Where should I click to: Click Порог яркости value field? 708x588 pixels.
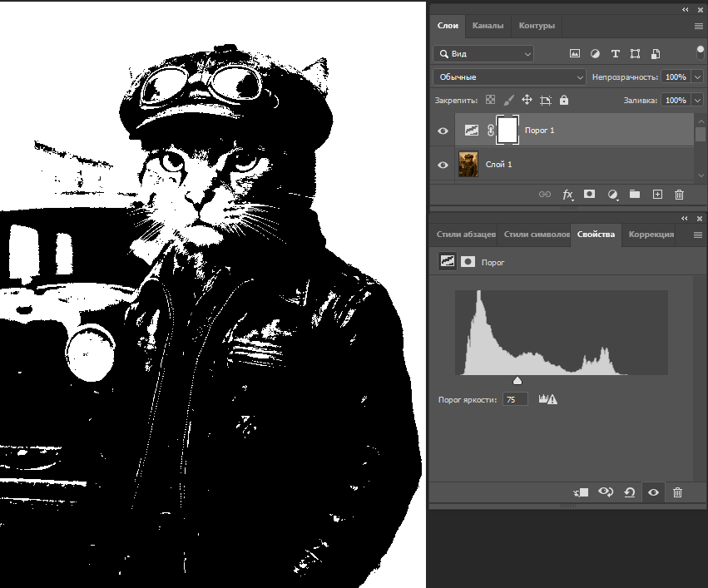click(x=515, y=399)
